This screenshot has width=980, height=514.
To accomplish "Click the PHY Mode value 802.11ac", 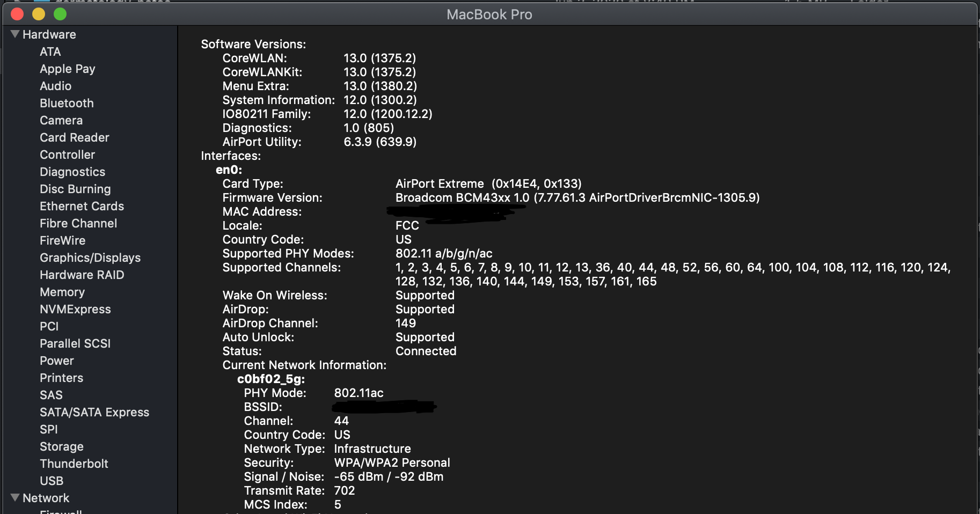I will [359, 393].
